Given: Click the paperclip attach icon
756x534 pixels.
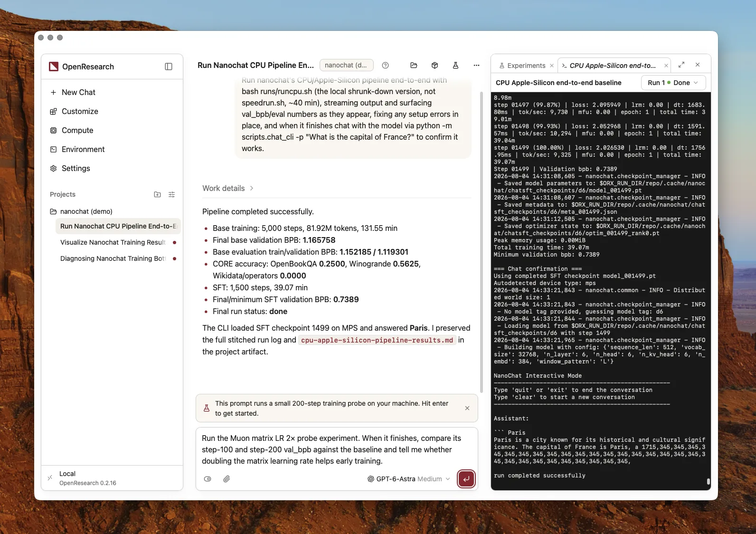Looking at the screenshot, I should pos(227,479).
